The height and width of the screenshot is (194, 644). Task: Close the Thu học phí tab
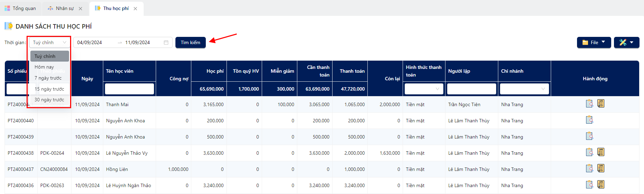click(135, 9)
